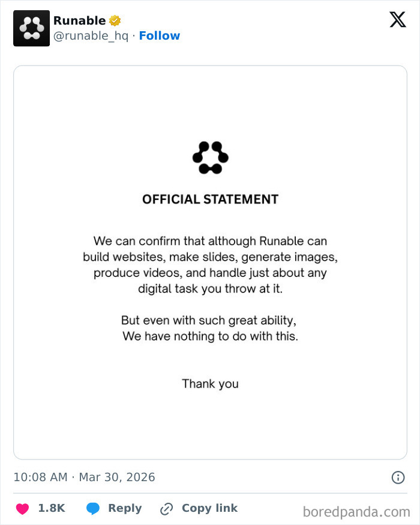The height and width of the screenshot is (525, 420).
Task: Click Runable's gold verified badge
Action: click(114, 20)
